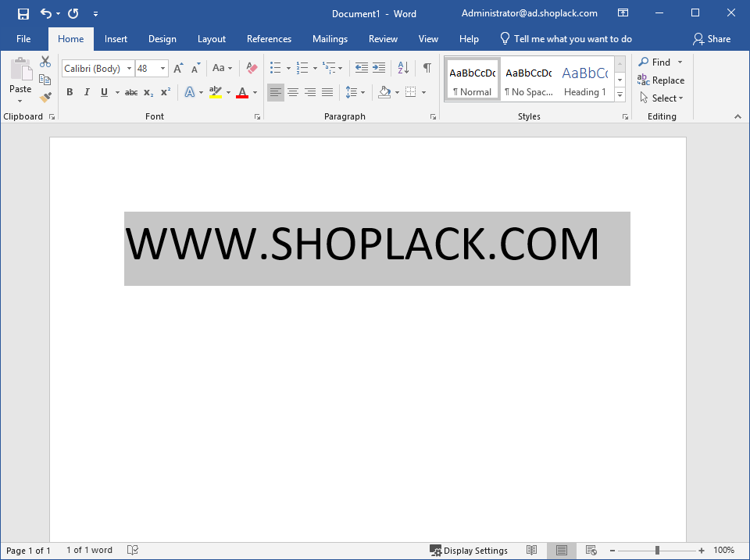Toggle subscript formatting
The height and width of the screenshot is (560, 750).
(148, 92)
